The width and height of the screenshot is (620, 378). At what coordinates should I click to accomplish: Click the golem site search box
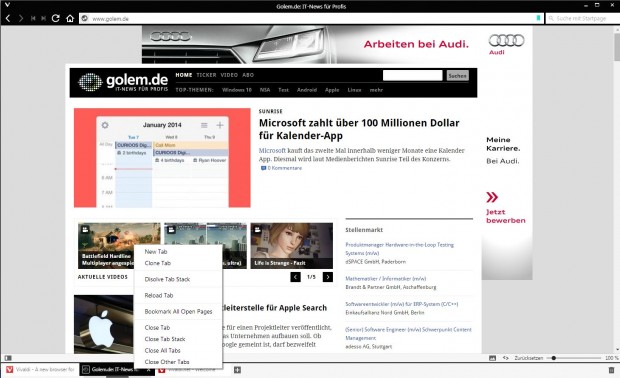(x=412, y=75)
